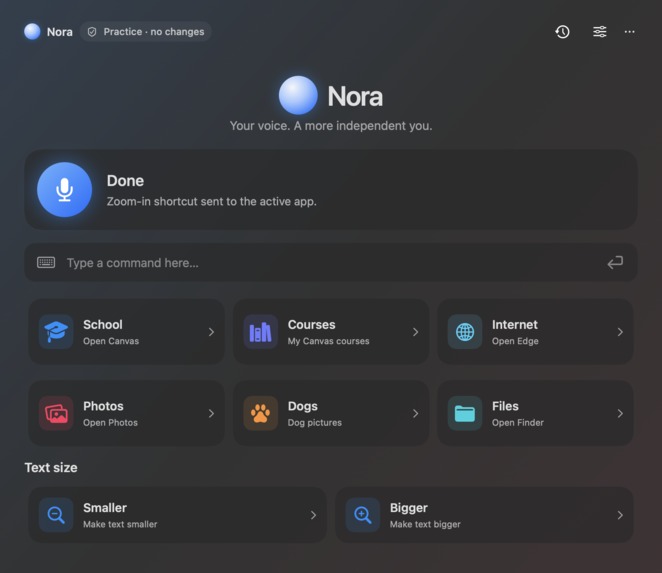Expand the School card chevron

(x=211, y=332)
